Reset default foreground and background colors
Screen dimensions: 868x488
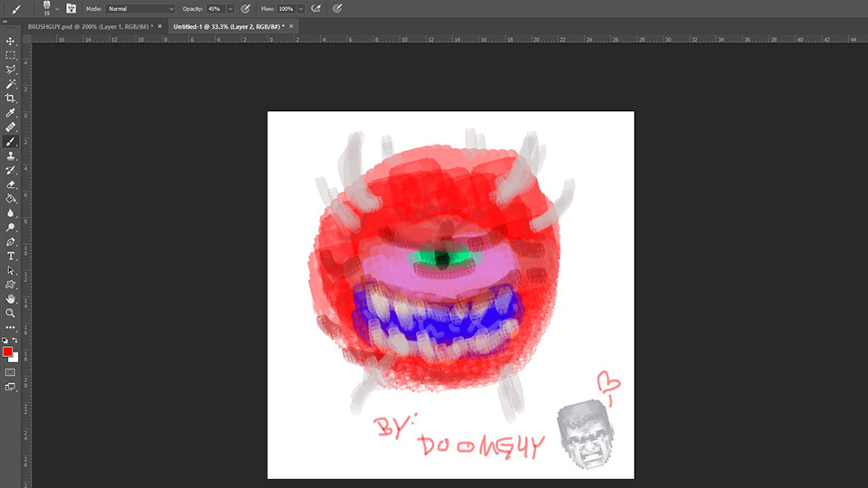[x=5, y=341]
